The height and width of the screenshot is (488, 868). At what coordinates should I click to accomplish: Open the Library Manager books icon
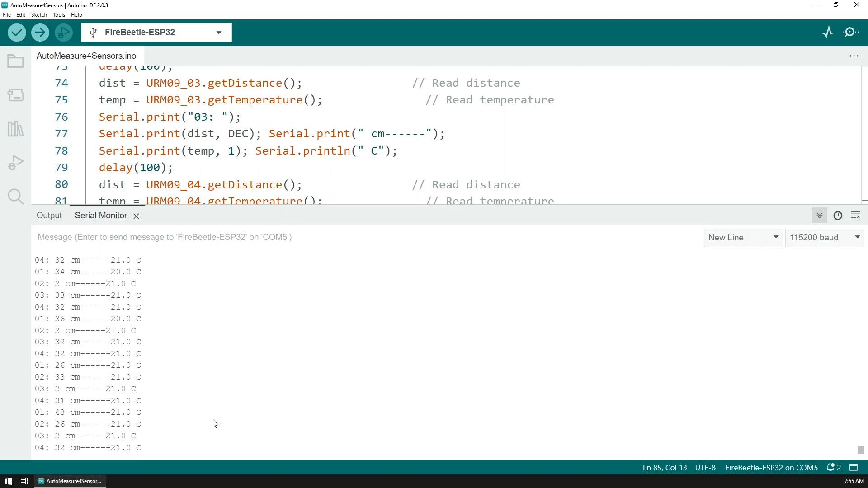[16, 129]
